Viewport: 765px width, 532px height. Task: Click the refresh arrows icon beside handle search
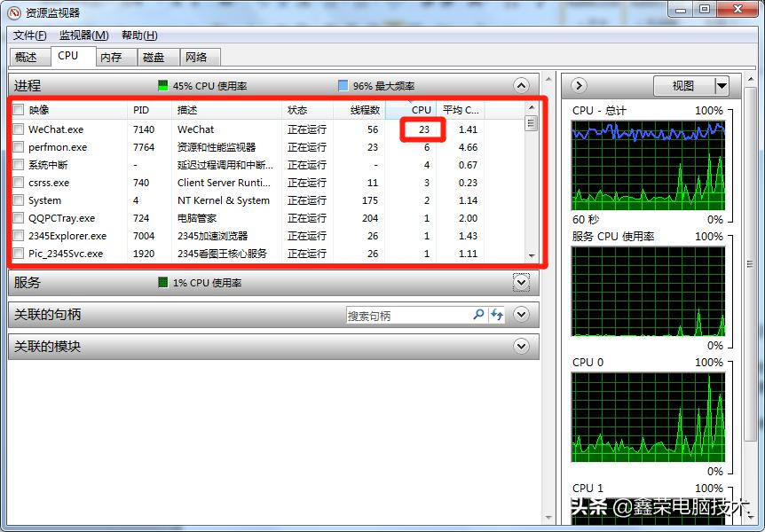495,315
